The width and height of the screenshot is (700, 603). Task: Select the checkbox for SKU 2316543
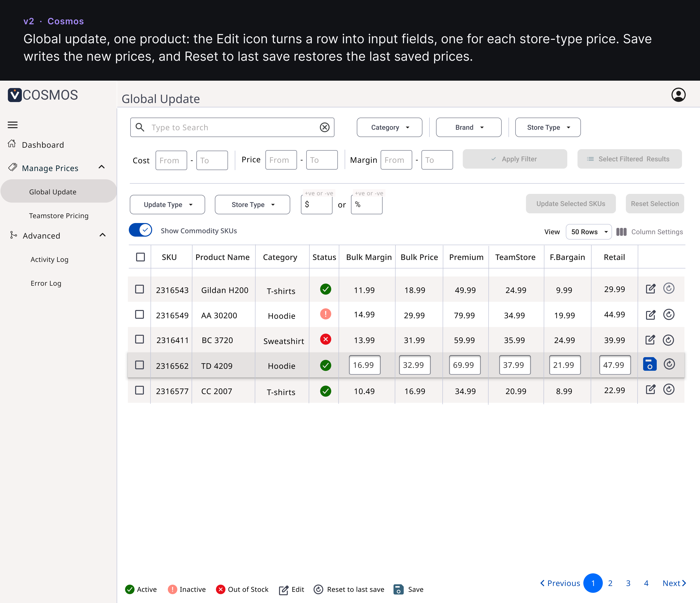point(139,289)
